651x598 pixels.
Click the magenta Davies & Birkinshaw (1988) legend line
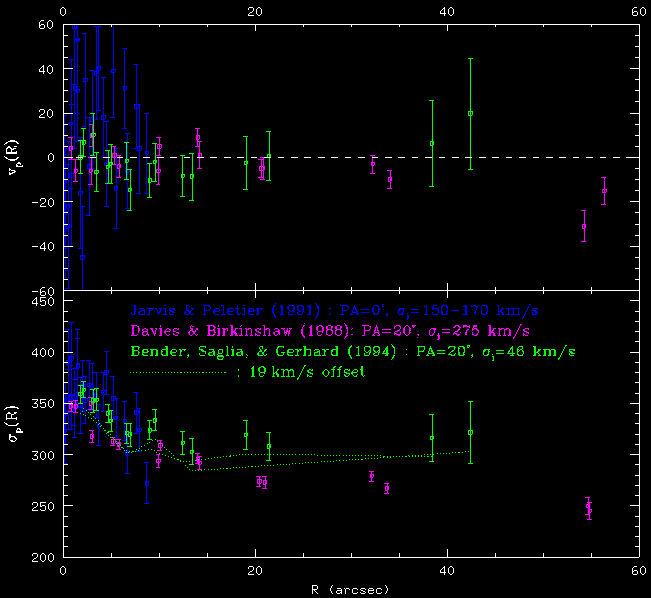pos(330,331)
